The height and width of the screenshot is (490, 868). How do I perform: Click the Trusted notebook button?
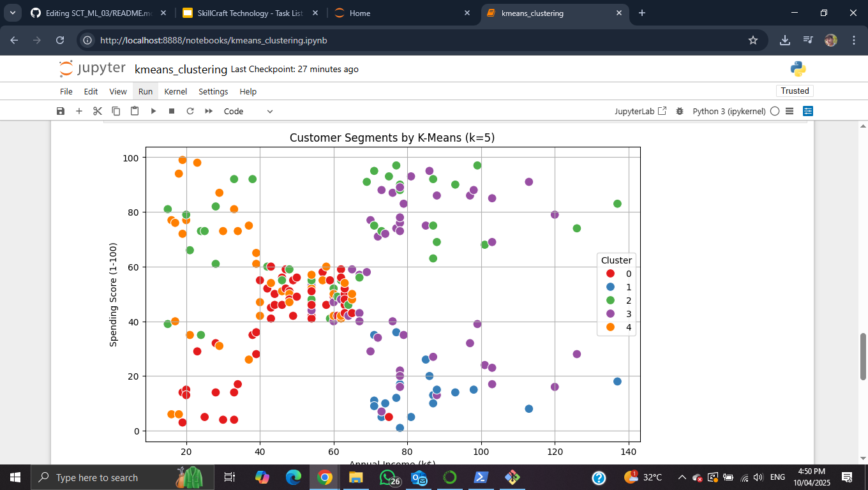[x=795, y=91]
